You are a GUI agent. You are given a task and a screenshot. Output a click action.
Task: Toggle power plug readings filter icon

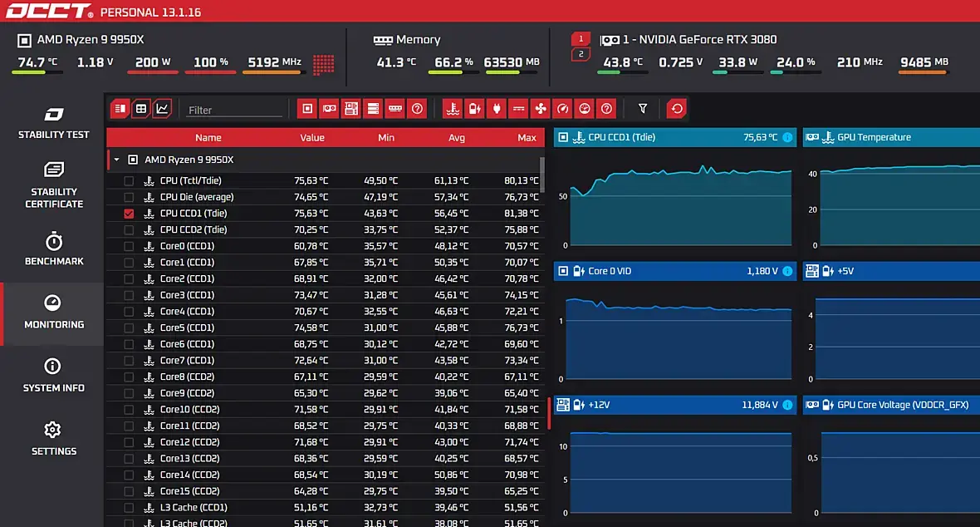(497, 109)
